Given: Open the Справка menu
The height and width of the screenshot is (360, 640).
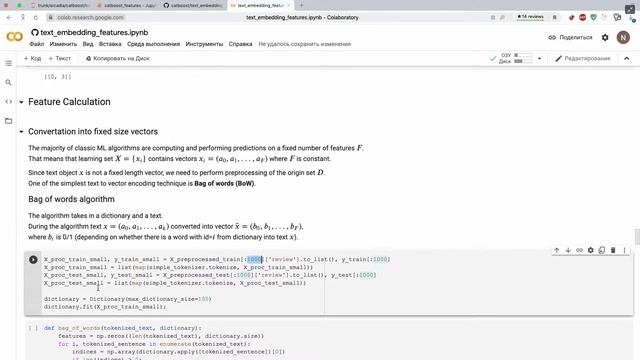Looking at the screenshot, I should (x=240, y=44).
